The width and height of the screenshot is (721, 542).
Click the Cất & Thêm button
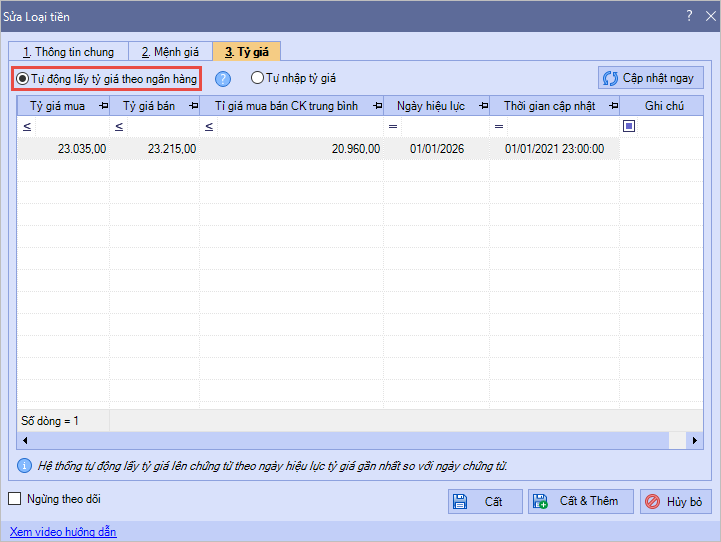[x=580, y=502]
